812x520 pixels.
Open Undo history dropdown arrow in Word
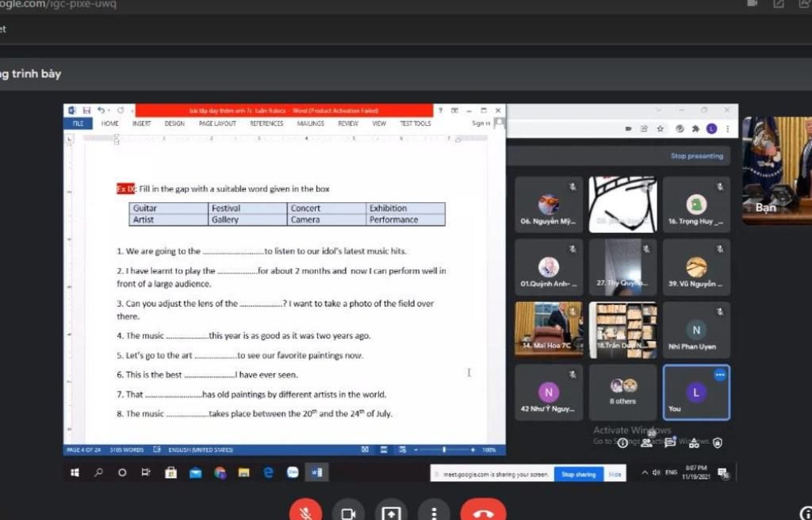109,111
